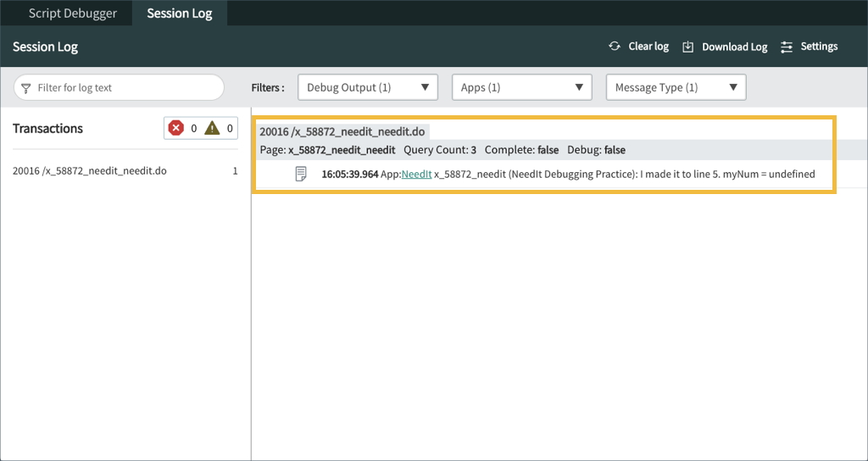Open the NeedIt app link
The height and width of the screenshot is (461, 868).
(416, 175)
